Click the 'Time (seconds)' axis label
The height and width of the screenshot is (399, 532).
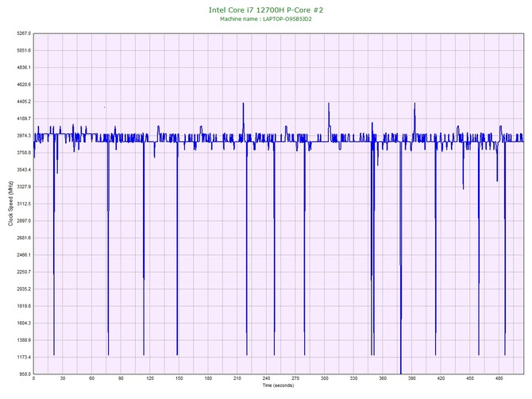[x=278, y=385]
